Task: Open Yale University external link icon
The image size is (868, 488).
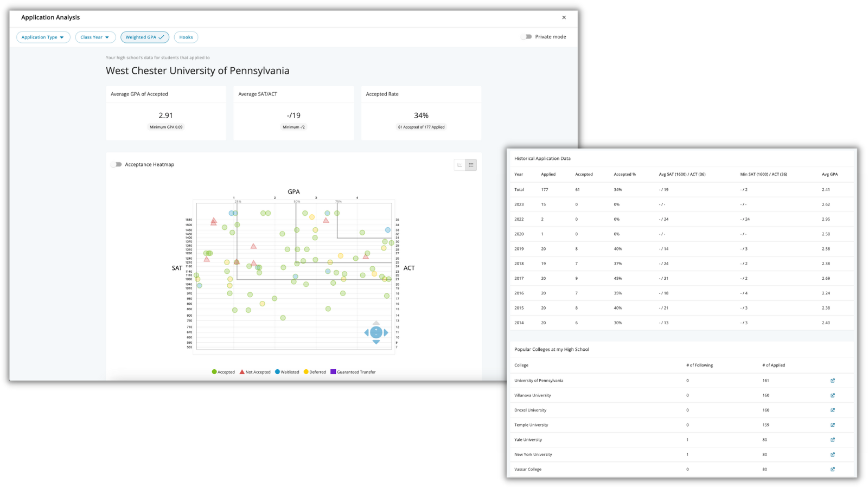Action: (833, 440)
